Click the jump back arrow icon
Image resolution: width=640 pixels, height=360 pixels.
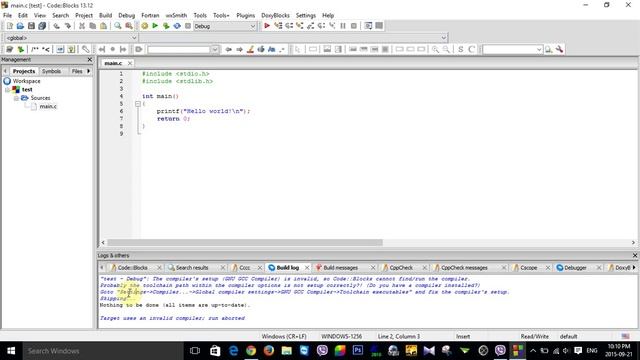(229, 49)
